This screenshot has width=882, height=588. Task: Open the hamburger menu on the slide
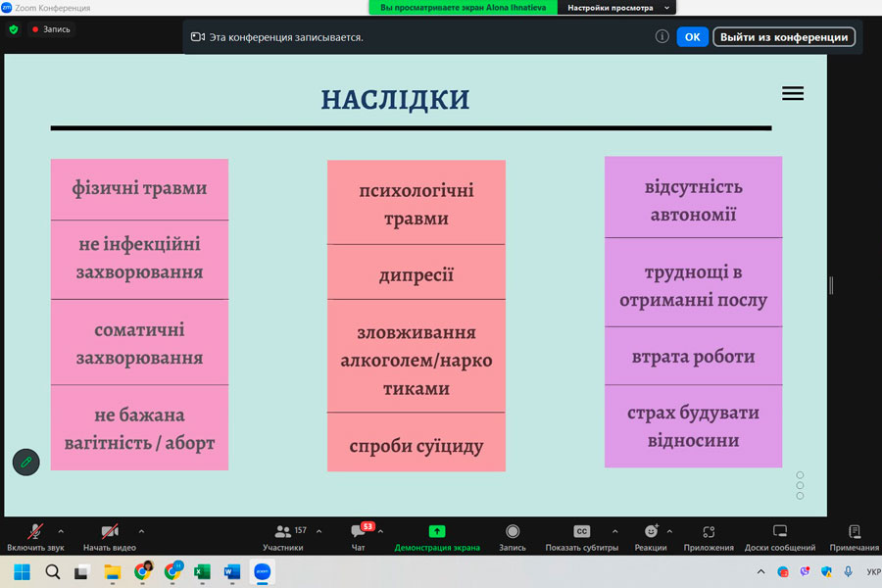click(793, 93)
